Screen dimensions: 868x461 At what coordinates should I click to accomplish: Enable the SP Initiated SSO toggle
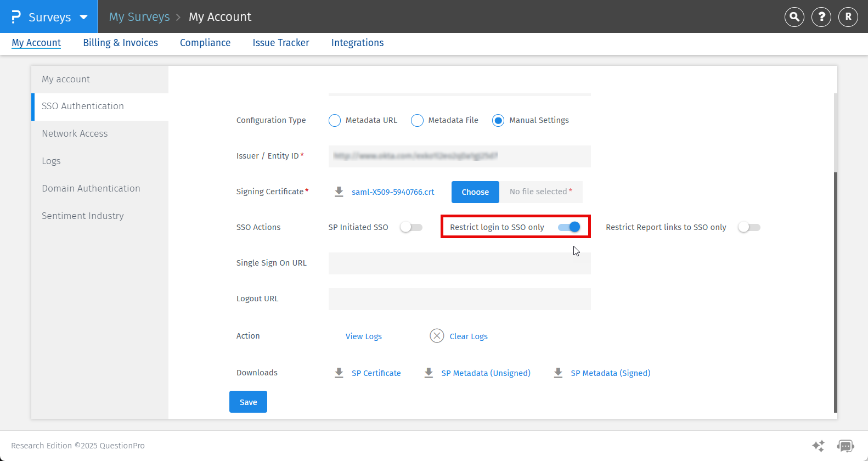(x=411, y=227)
